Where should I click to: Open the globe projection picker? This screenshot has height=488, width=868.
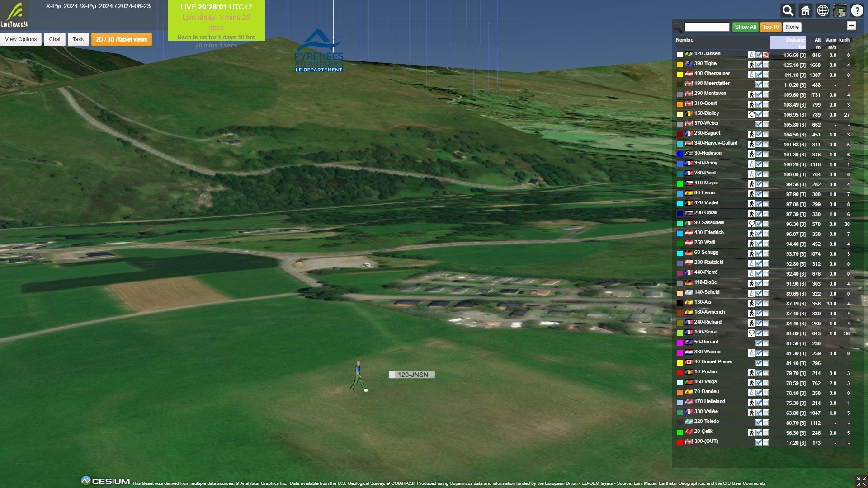[x=823, y=10]
